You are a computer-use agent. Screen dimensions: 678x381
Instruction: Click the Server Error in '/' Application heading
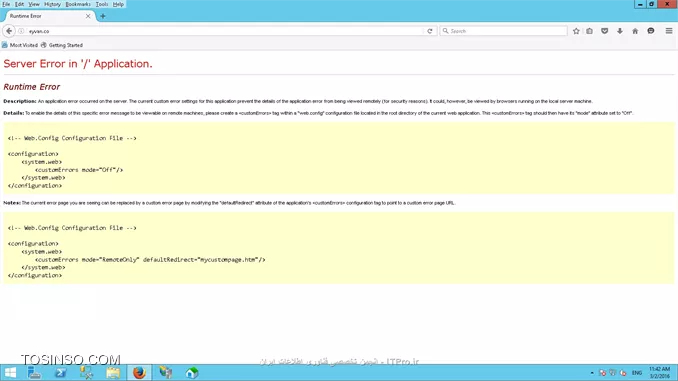pos(78,64)
